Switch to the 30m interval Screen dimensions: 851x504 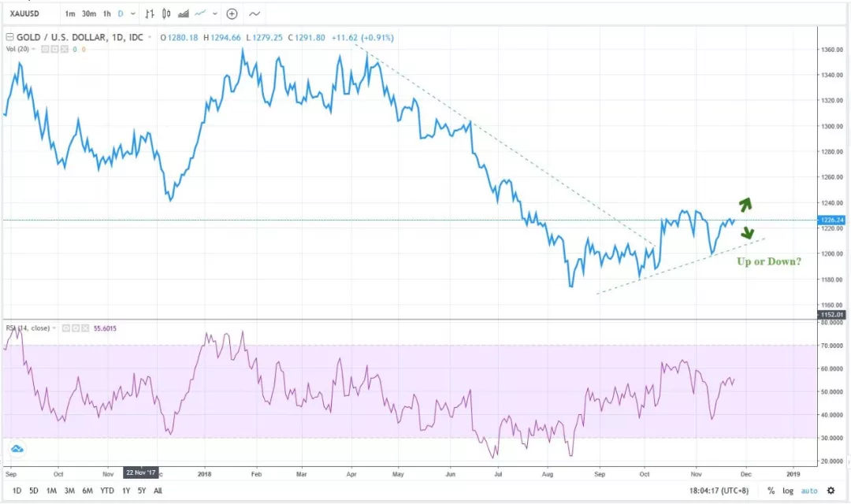[x=89, y=13]
